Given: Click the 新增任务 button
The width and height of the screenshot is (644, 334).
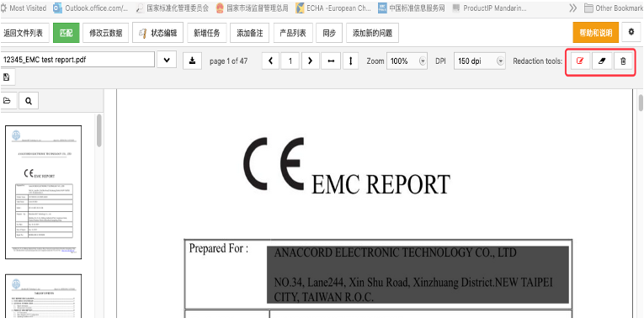Looking at the screenshot, I should tap(206, 33).
